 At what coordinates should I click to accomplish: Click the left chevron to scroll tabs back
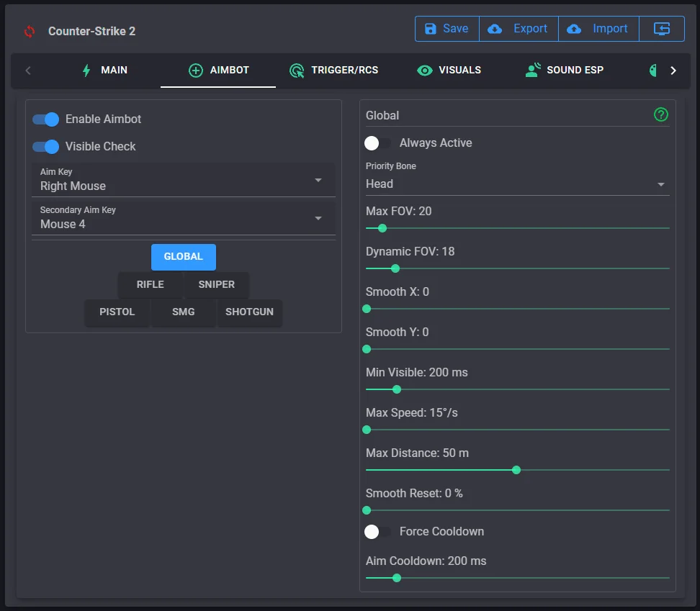click(28, 71)
